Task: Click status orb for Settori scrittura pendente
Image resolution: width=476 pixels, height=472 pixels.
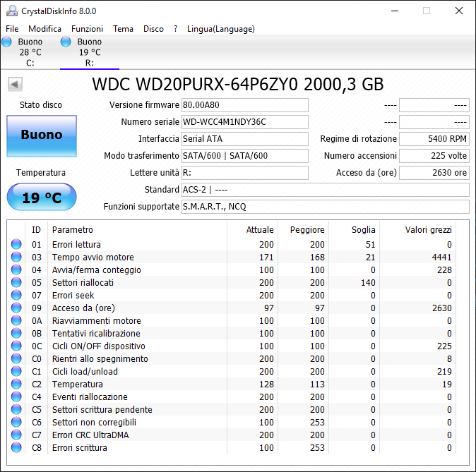Action: tap(16, 409)
